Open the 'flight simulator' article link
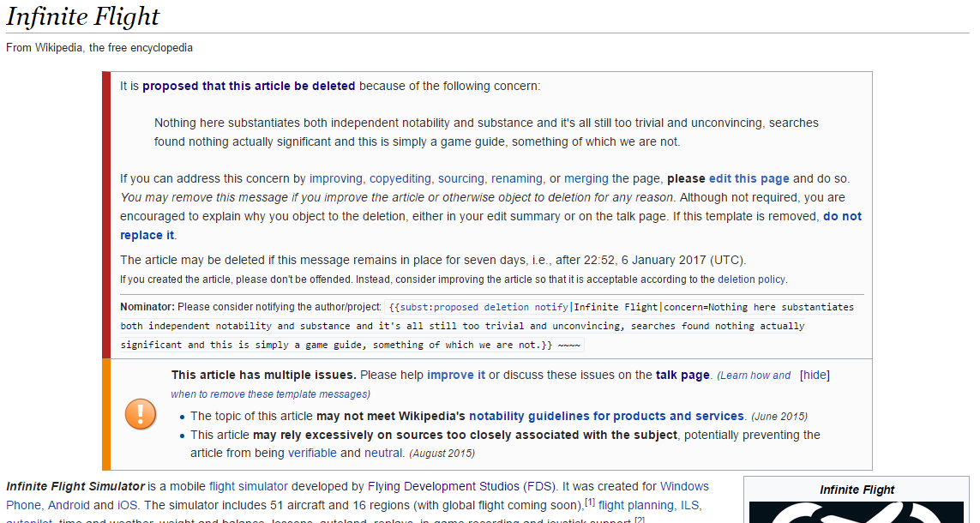This screenshot has height=523, width=980. [x=248, y=486]
